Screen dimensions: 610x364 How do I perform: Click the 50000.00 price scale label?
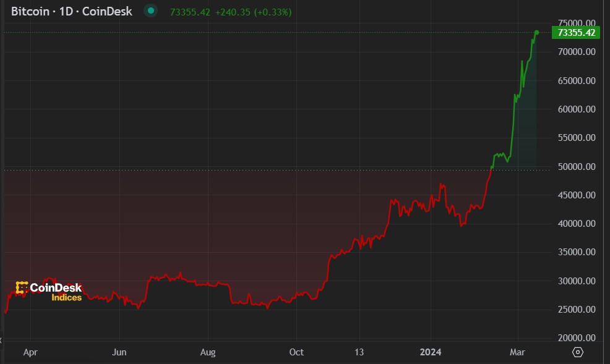tap(577, 167)
